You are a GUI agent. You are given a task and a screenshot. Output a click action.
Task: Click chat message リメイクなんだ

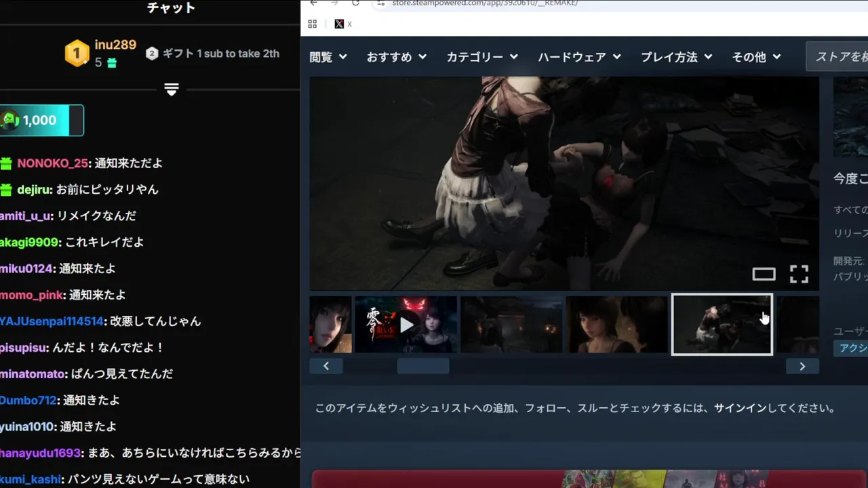point(97,216)
